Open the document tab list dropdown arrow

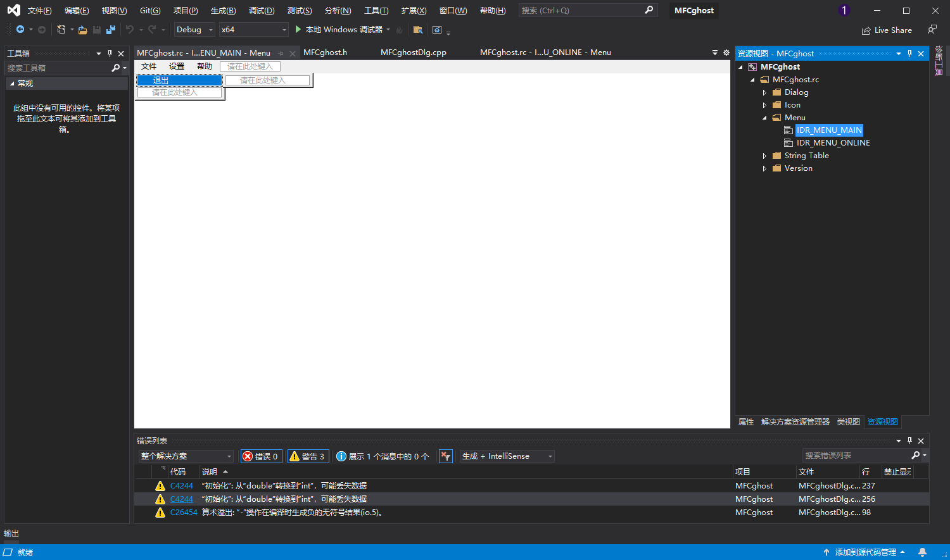pyautogui.click(x=715, y=53)
